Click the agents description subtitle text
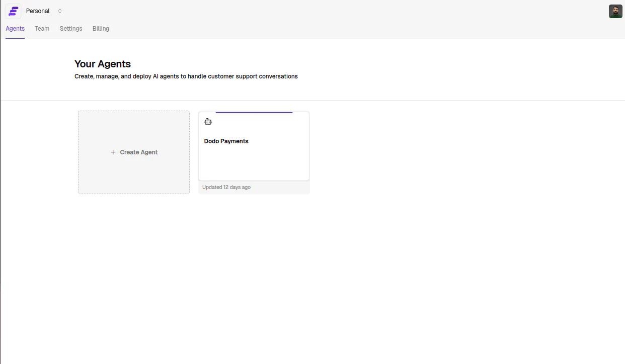The width and height of the screenshot is (625, 364). (186, 76)
